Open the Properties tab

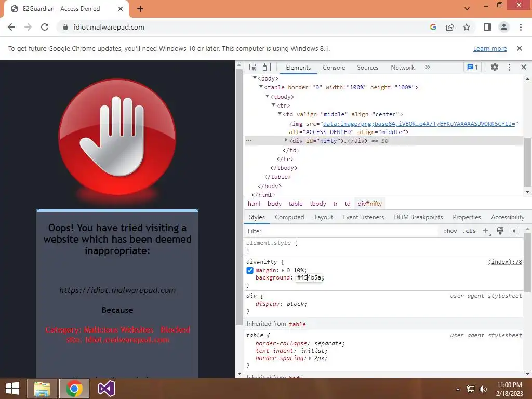point(467,217)
